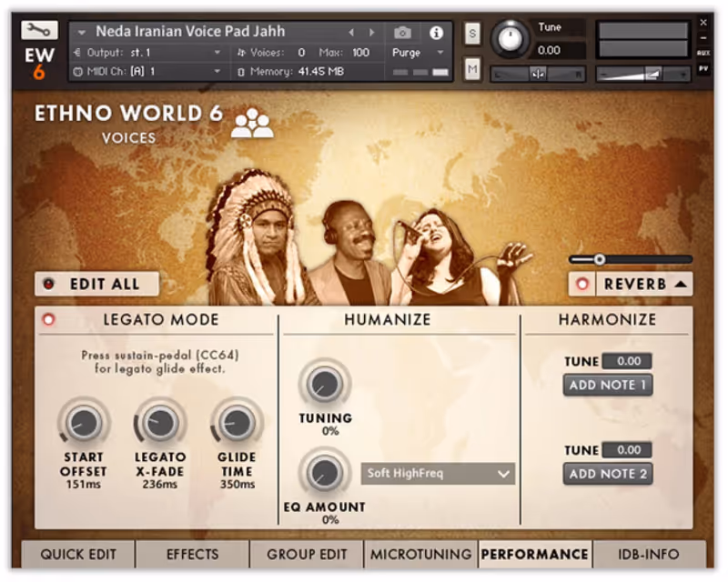Viewport: 728px width, 582px height.
Task: Open the Microtuning tab
Action: pos(420,554)
